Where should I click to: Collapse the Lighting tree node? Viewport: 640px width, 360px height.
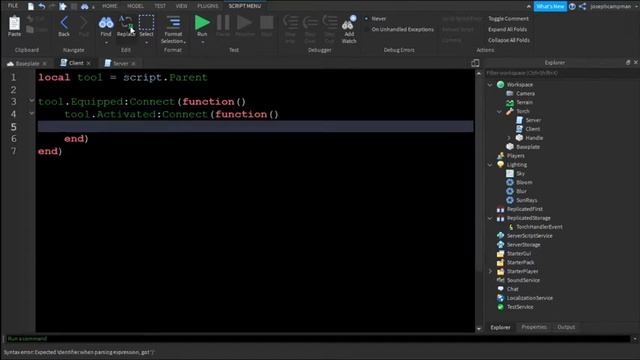point(490,164)
